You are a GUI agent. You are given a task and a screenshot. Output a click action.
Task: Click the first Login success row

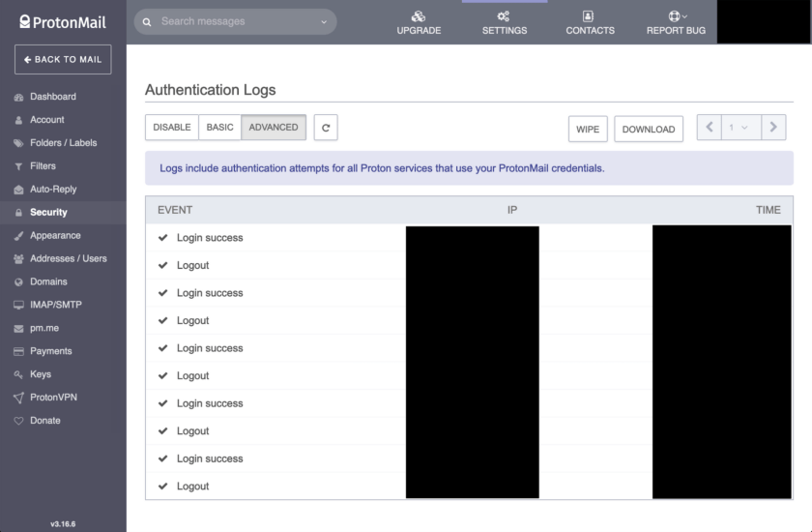(x=469, y=238)
